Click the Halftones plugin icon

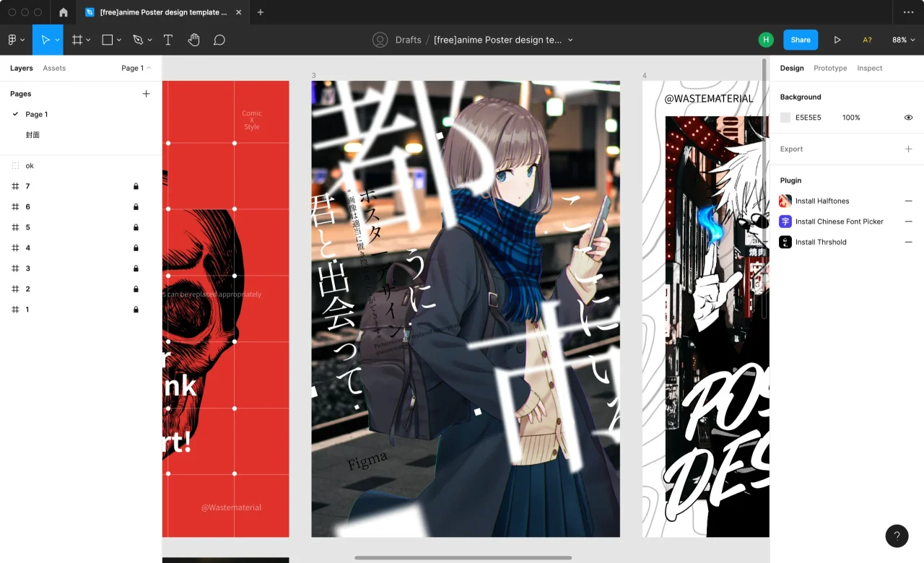(x=785, y=201)
